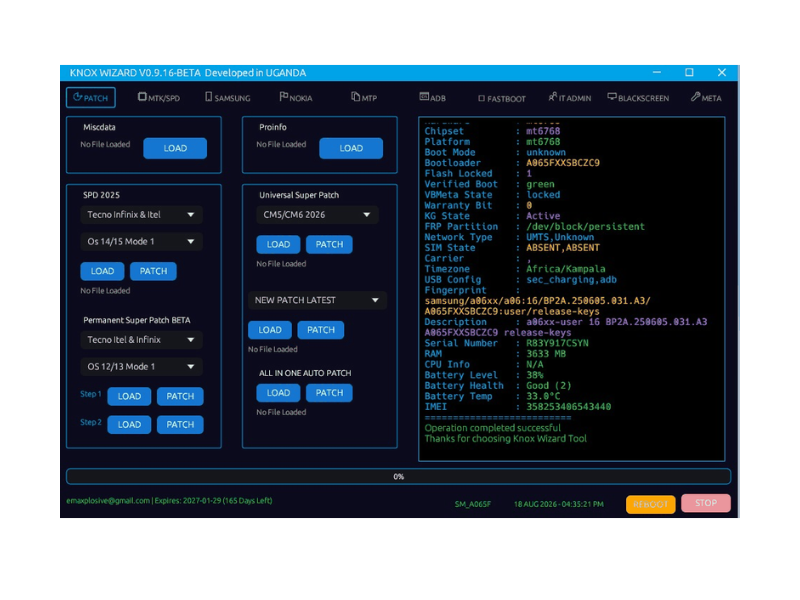
Task: Click the Battery Level 38% value
Action: pos(535,375)
